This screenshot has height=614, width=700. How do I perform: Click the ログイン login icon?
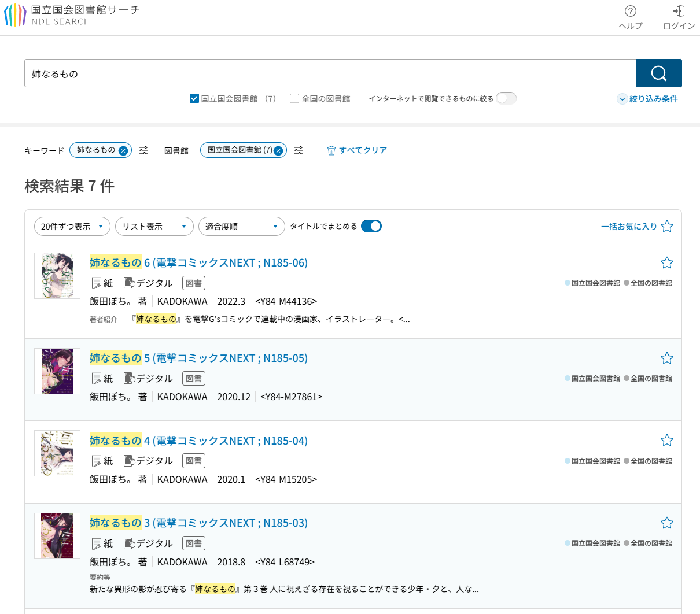[x=679, y=12]
